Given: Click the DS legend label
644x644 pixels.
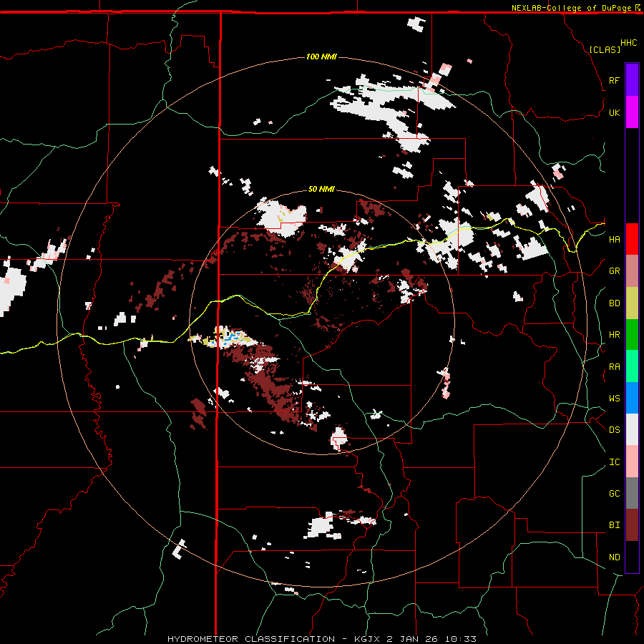Looking at the screenshot, I should click(614, 430).
